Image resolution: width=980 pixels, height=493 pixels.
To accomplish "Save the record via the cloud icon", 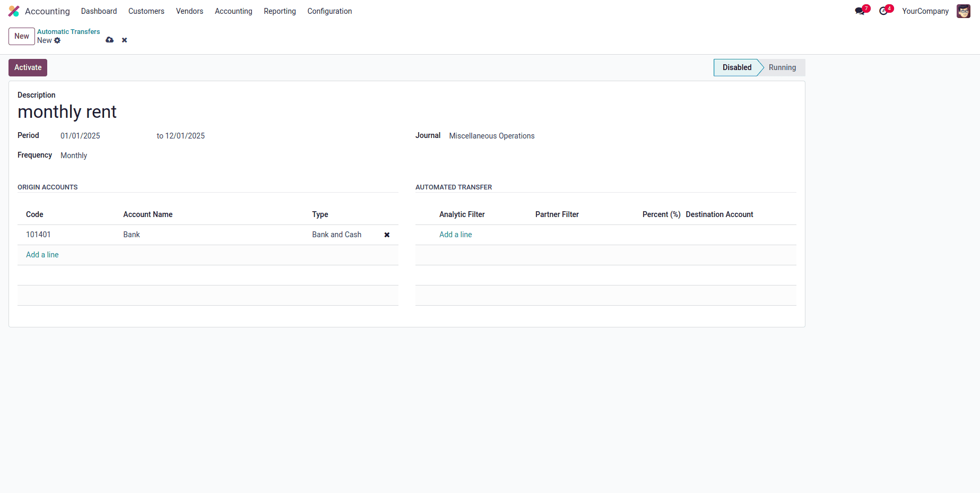I will tap(109, 40).
